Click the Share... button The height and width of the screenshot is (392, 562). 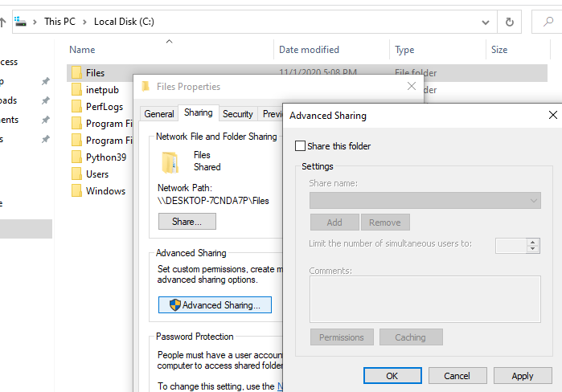pyautogui.click(x=187, y=221)
